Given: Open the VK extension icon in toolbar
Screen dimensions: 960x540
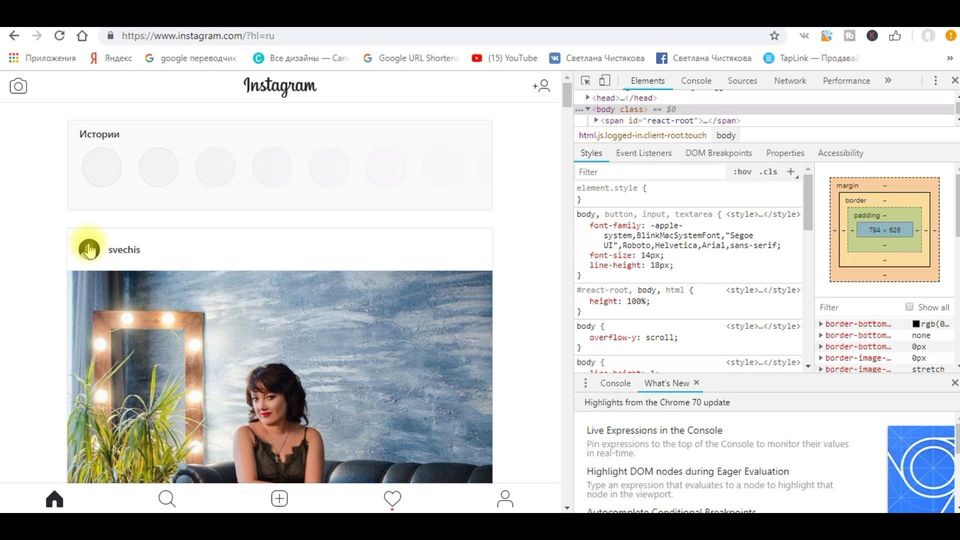Looking at the screenshot, I should click(x=804, y=36).
